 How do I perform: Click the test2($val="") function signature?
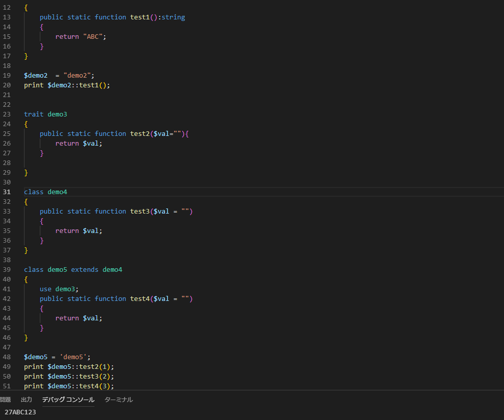pyautogui.click(x=114, y=134)
